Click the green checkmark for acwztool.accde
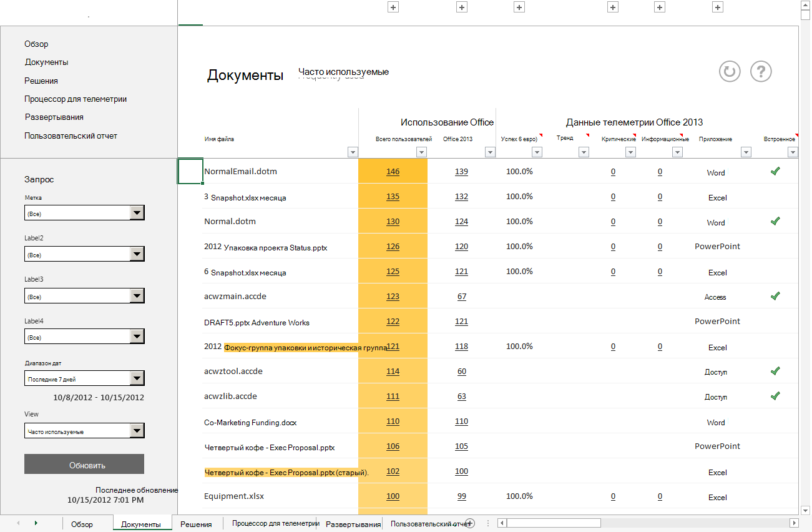 pyautogui.click(x=775, y=371)
